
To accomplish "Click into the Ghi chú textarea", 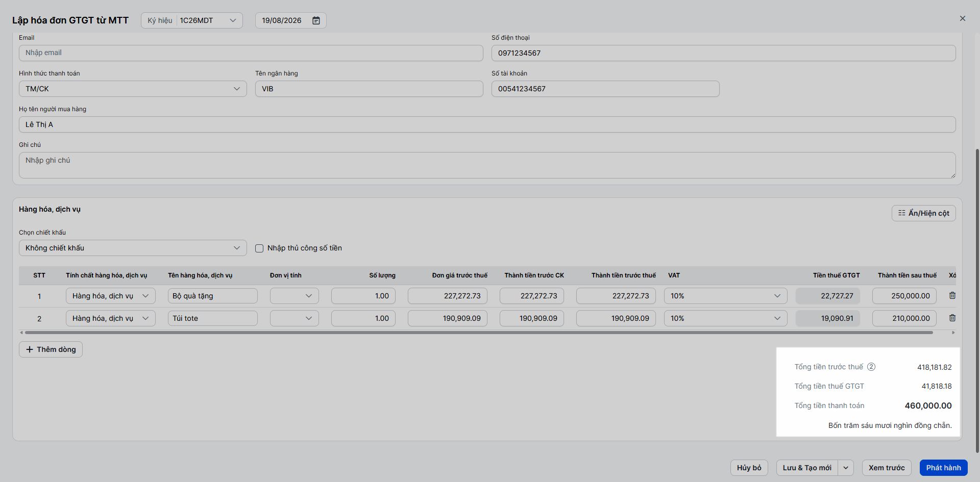I will click(x=487, y=165).
